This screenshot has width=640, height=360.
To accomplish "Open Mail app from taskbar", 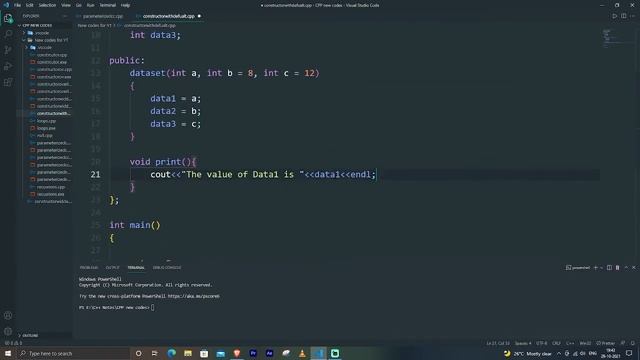I will pyautogui.click(x=220, y=353).
